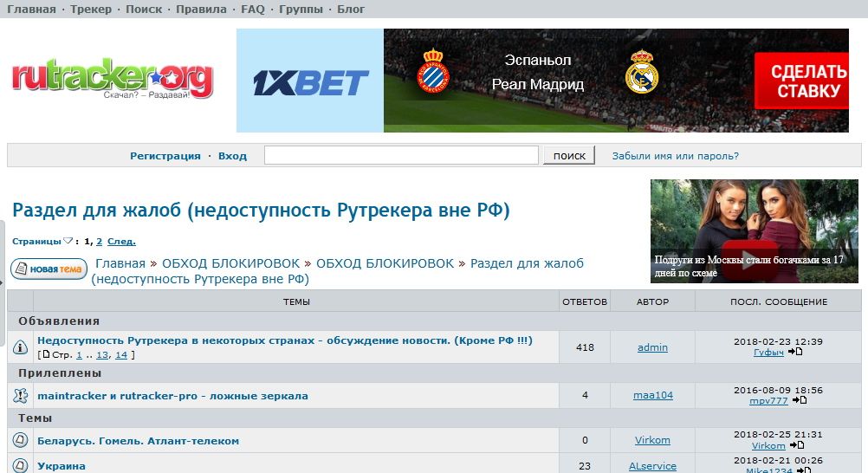This screenshot has width=868, height=473.
Task: Open the rutracker.org logo homepage
Action: [x=113, y=79]
